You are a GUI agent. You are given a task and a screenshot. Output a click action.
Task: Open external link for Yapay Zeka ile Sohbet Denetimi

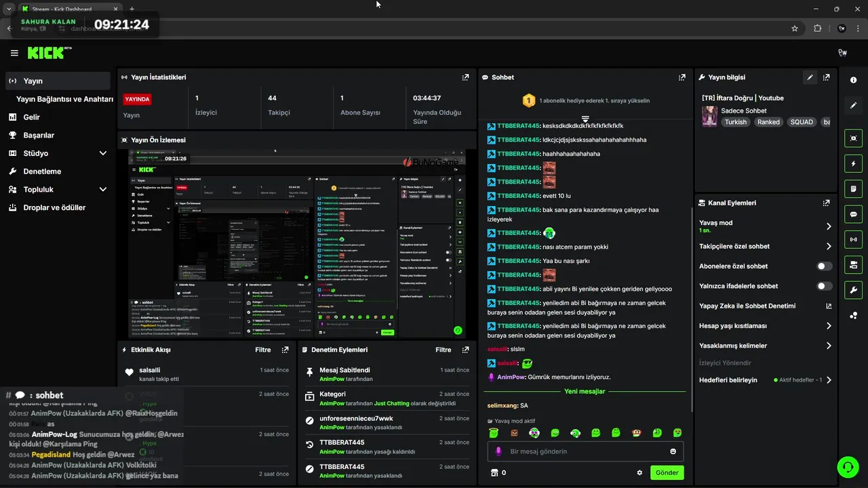click(829, 306)
